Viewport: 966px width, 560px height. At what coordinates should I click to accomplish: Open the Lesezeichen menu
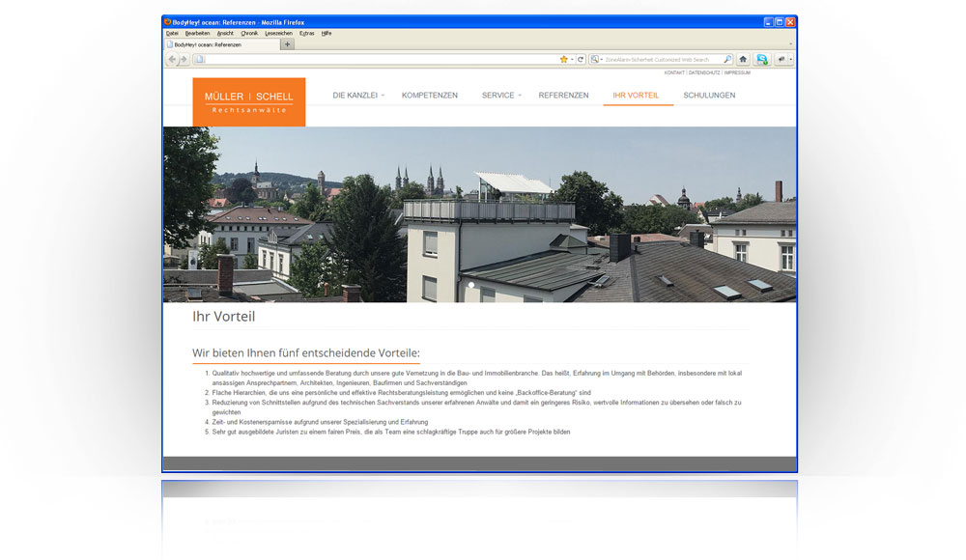click(278, 33)
